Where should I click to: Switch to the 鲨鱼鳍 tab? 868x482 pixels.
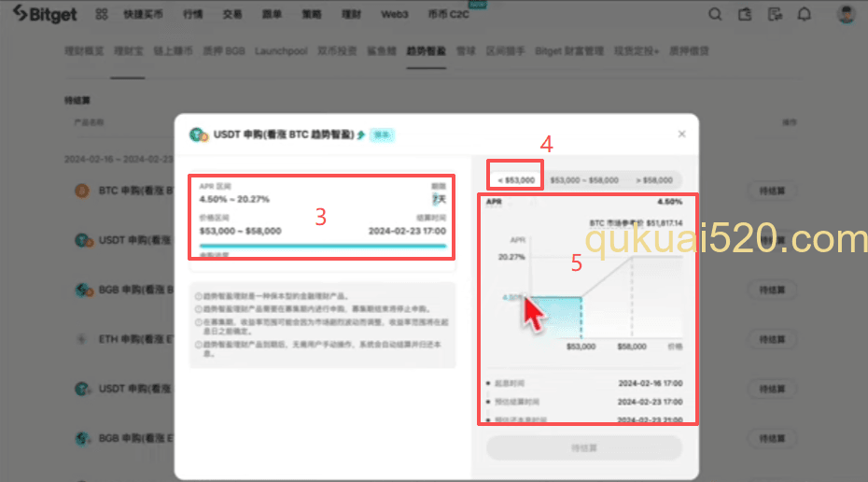pyautogui.click(x=382, y=51)
